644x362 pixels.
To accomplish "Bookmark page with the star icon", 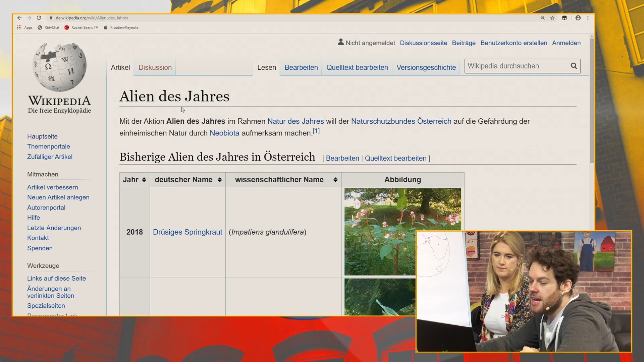I will point(552,18).
